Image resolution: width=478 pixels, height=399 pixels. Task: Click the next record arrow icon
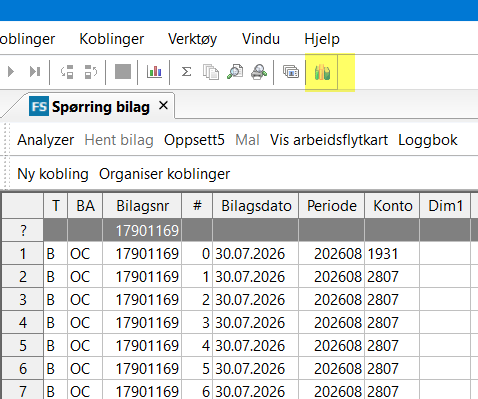coord(11,72)
